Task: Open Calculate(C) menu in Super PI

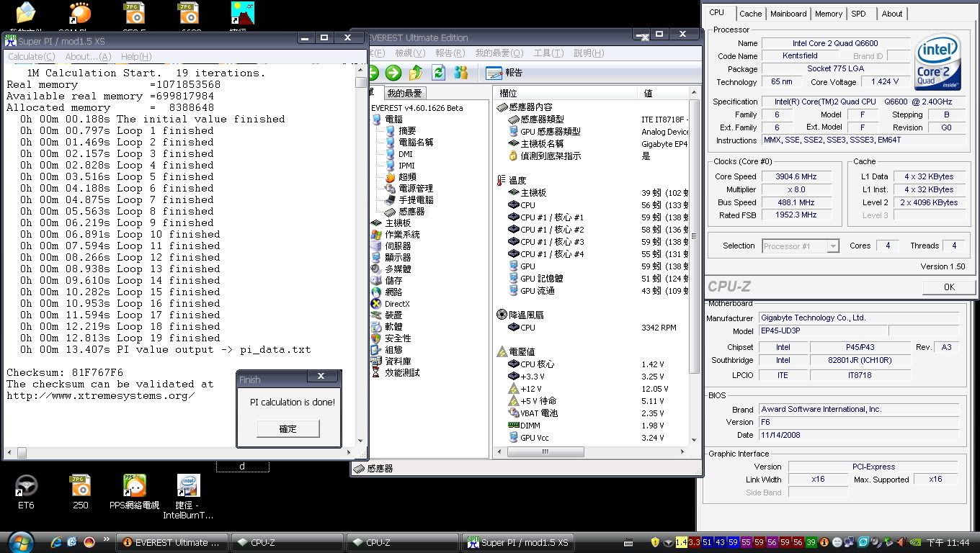Action: [31, 57]
